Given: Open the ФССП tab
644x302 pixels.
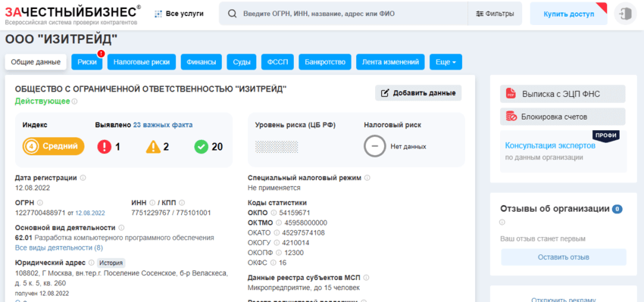Looking at the screenshot, I should pyautogui.click(x=277, y=62).
